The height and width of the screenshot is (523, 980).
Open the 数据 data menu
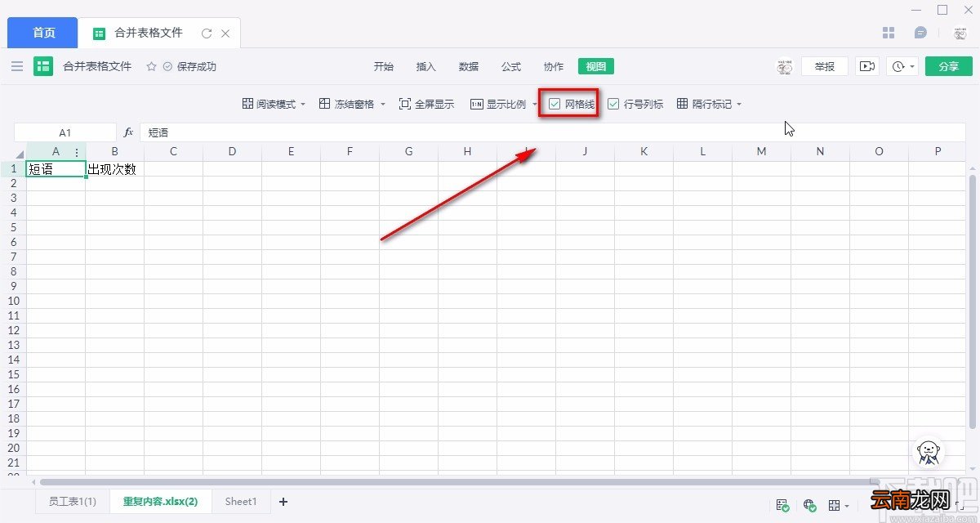click(468, 67)
